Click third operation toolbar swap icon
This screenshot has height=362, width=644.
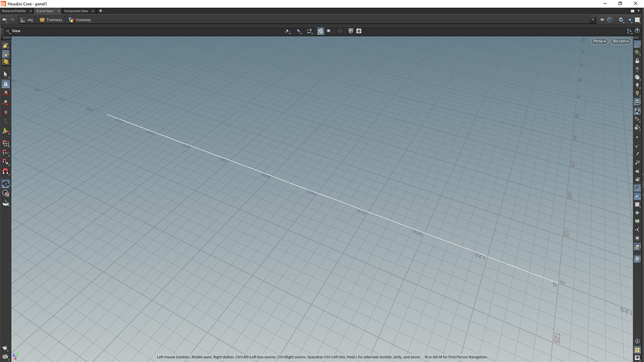pyautogui.click(x=309, y=31)
